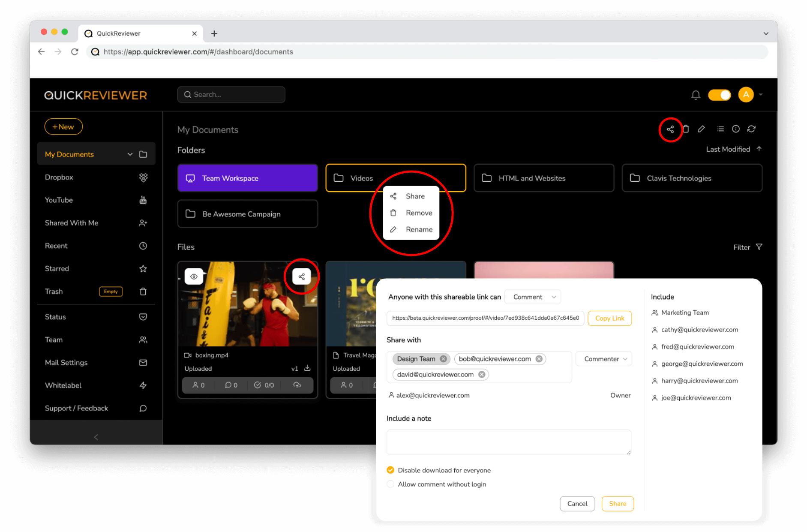This screenshot has width=807, height=532.
Task: Select Share in the folder context menu
Action: 411,196
